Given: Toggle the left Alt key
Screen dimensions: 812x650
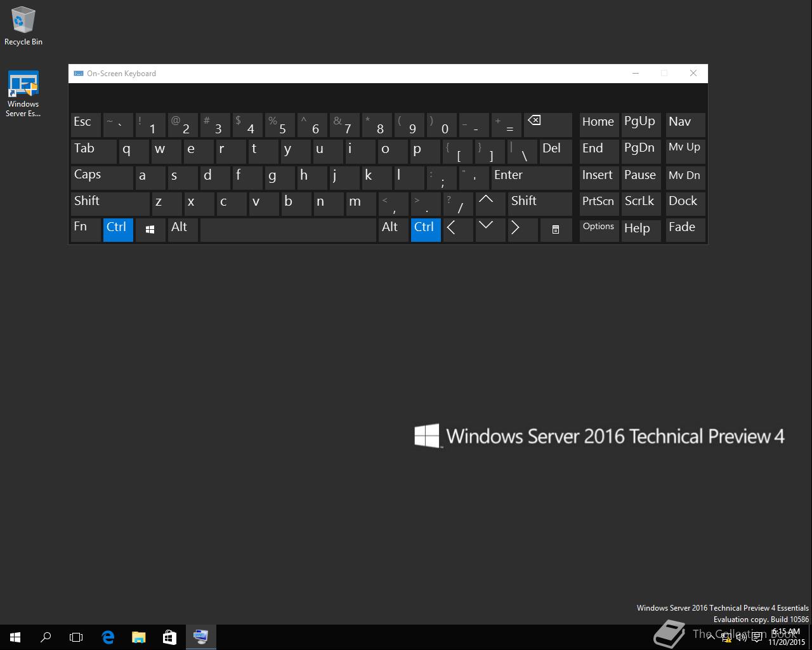Looking at the screenshot, I should point(183,230).
